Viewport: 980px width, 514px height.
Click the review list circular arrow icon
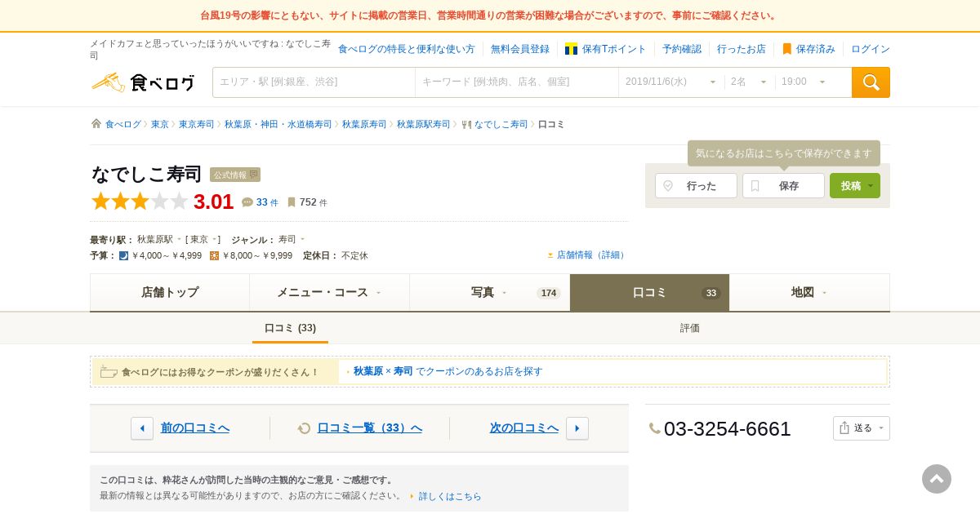tap(305, 428)
